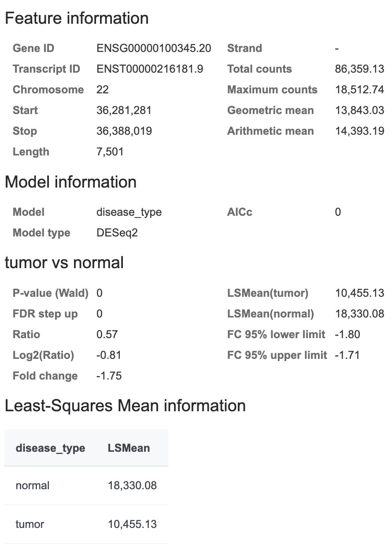Click the Total counts value 86,359.13
This screenshot has height=546, width=392.
(x=359, y=69)
